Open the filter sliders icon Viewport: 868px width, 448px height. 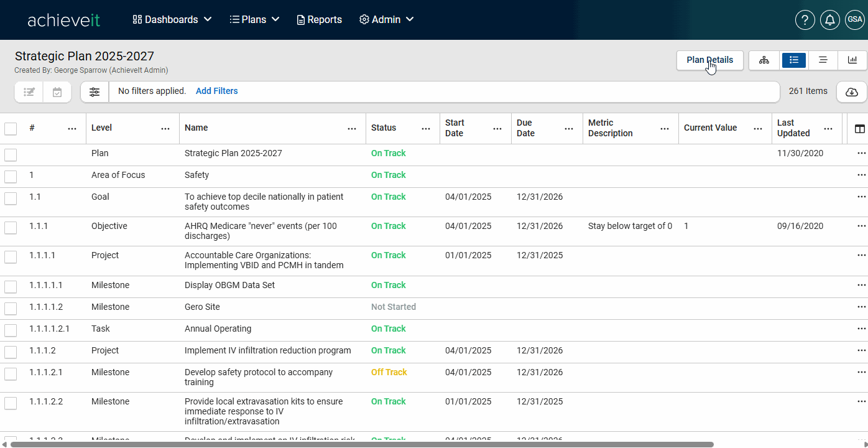(x=95, y=91)
